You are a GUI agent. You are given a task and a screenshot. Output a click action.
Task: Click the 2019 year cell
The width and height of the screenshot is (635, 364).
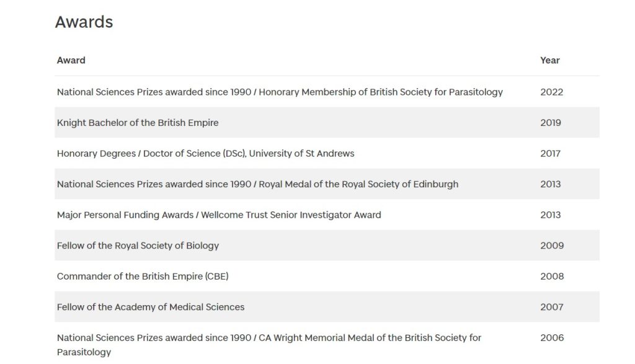pos(550,123)
